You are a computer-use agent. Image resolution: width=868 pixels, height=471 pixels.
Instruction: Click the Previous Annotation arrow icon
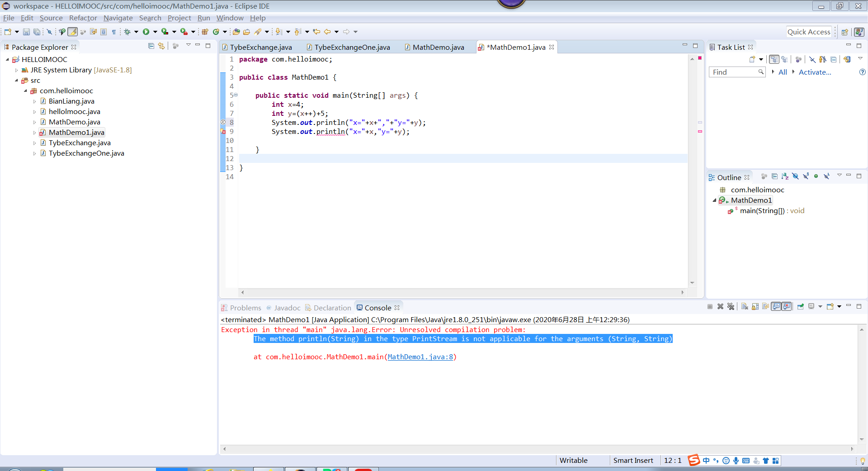pos(297,32)
